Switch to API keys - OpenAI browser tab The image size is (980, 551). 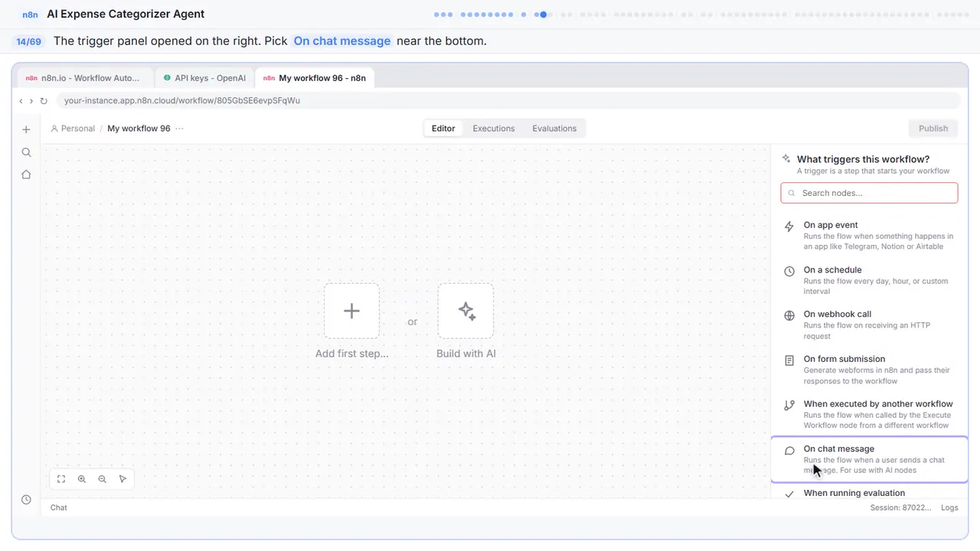204,78
